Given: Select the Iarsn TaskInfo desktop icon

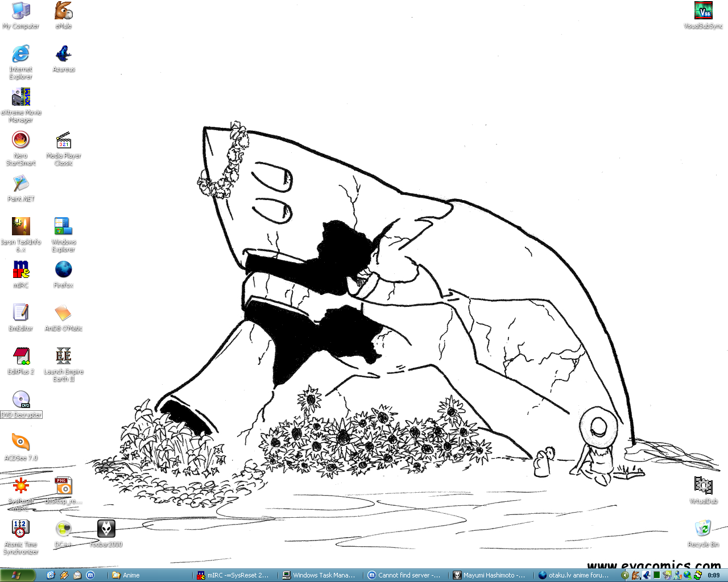Looking at the screenshot, I should [x=21, y=235].
